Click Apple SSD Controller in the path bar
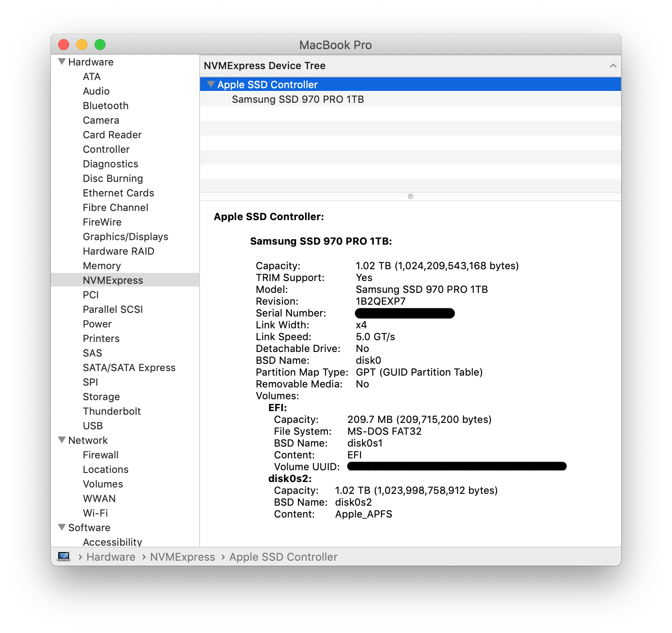Viewport: 672px width, 633px height. coord(283,557)
